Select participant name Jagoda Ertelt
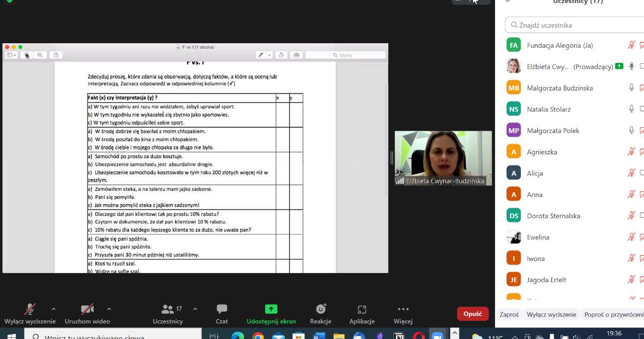The width and height of the screenshot is (644, 339). tap(546, 280)
